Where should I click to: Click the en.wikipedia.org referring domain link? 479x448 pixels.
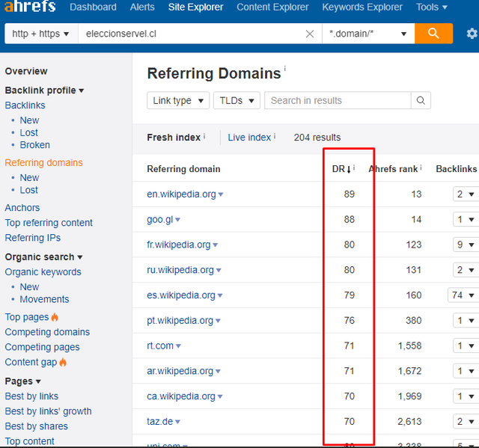pyautogui.click(x=181, y=194)
